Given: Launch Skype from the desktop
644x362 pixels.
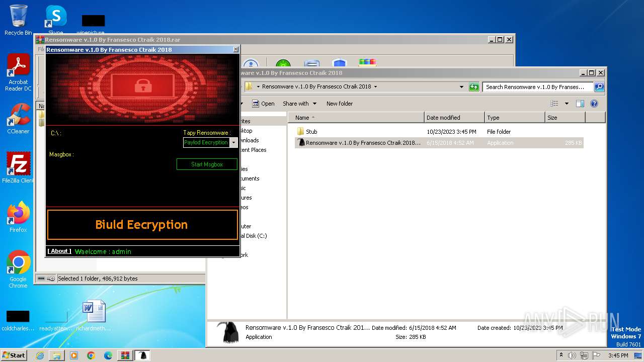Looking at the screenshot, I should pyautogui.click(x=56, y=20).
